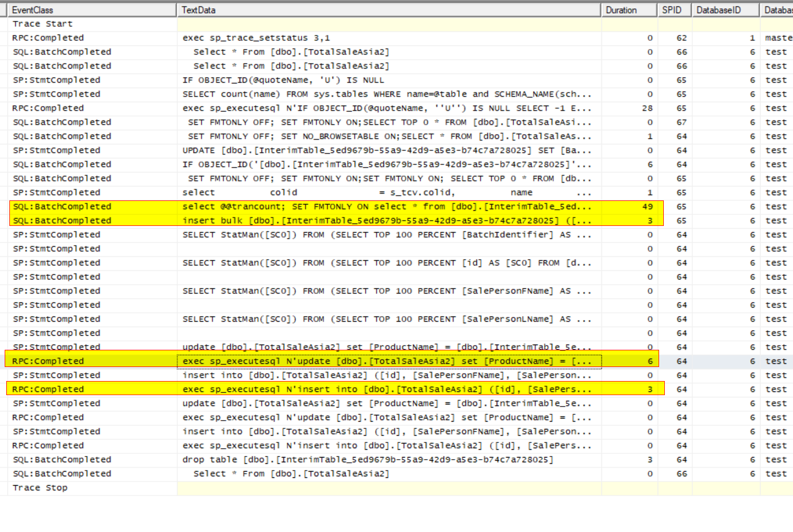The height and width of the screenshot is (532, 793).
Task: Select the highlighted select @@trancount row
Action: (313, 206)
